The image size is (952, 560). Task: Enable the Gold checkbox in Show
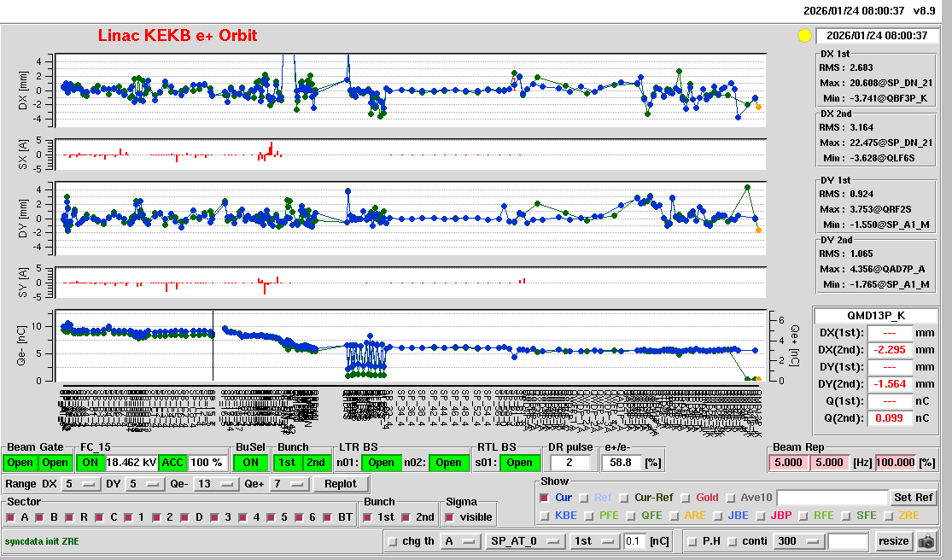coord(687,498)
